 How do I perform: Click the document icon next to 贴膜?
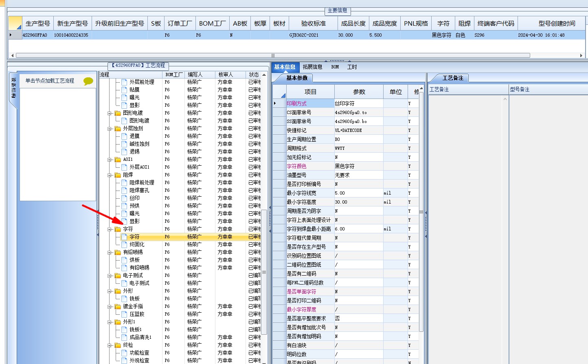tap(124, 90)
